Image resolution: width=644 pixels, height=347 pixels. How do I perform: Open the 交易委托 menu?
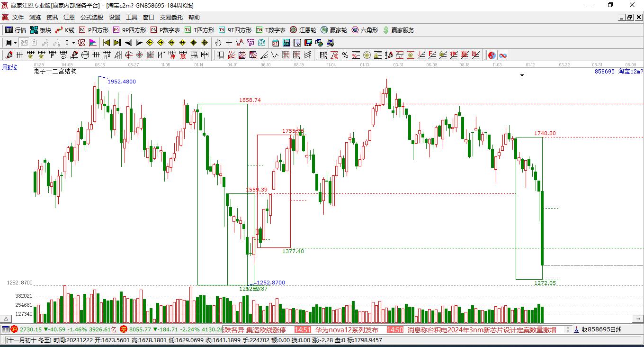pos(171,18)
